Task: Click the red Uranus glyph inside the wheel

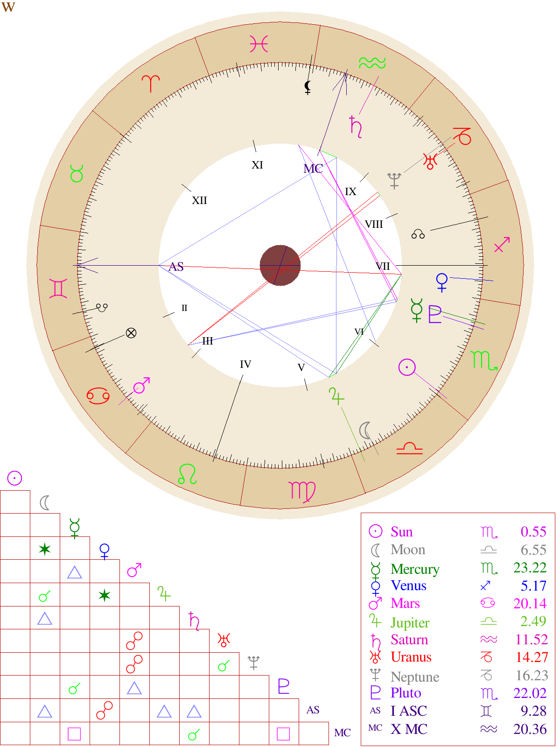Action: point(430,161)
